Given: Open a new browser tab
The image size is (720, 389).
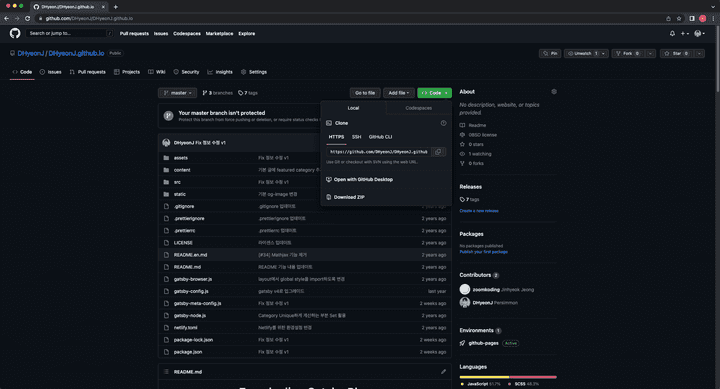Looking at the screenshot, I should [116, 7].
